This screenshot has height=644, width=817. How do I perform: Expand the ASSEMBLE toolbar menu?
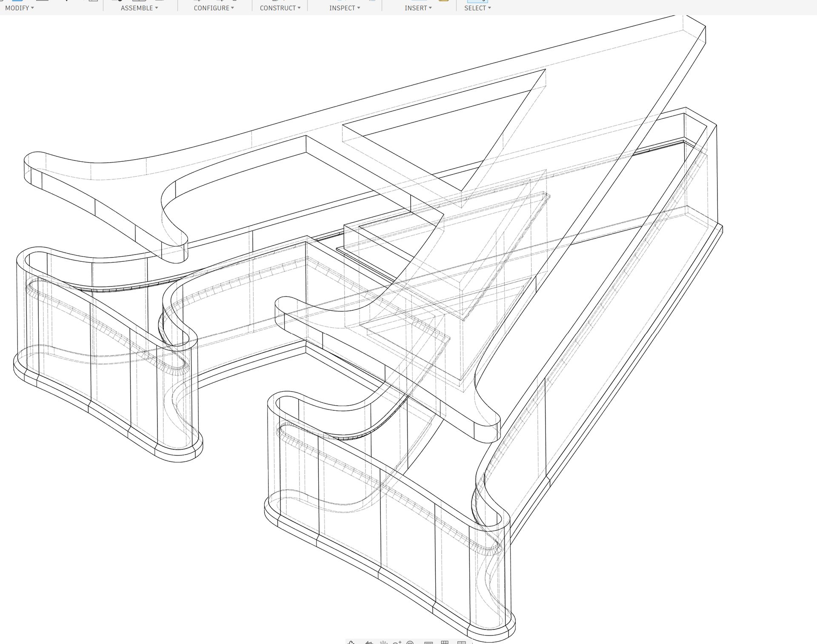pos(139,8)
